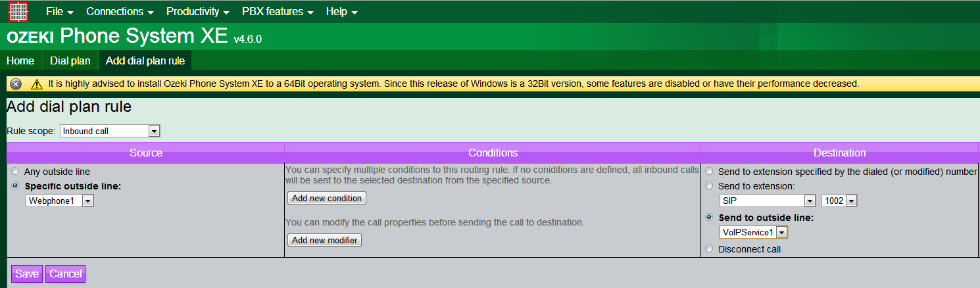Click the Add new condition button
This screenshot has height=288, width=980.
(x=327, y=198)
